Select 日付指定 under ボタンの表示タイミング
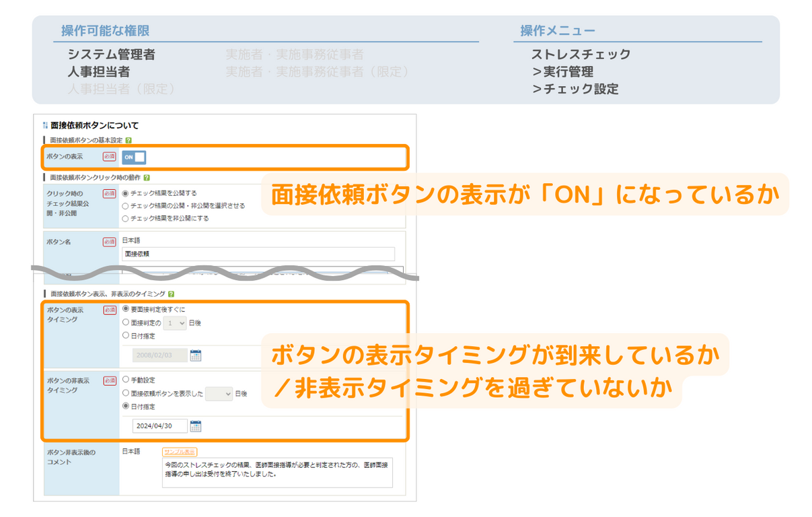The image size is (812, 517). 125,335
